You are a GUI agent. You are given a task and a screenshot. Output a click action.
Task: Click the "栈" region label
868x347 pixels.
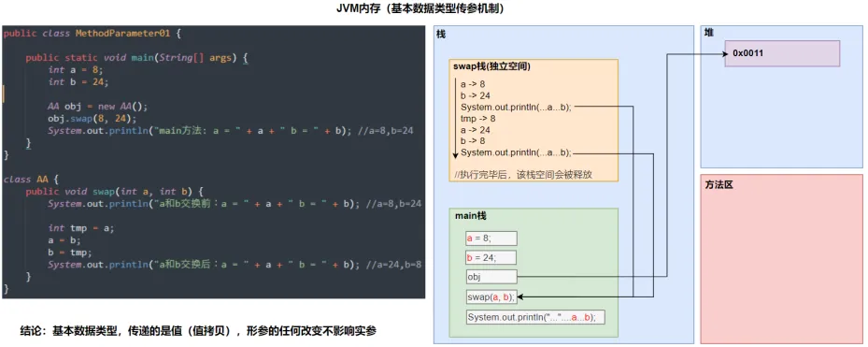441,35
